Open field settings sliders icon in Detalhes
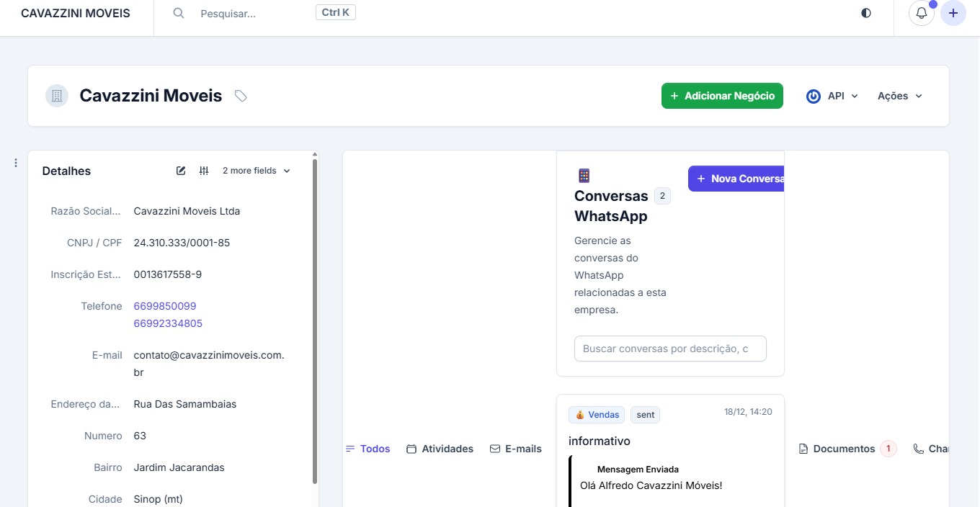This screenshot has height=507, width=980. pos(204,171)
